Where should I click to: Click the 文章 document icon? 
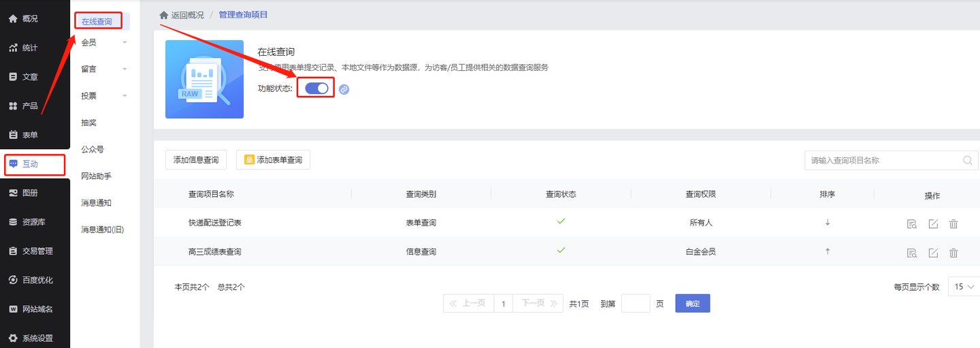[x=13, y=77]
